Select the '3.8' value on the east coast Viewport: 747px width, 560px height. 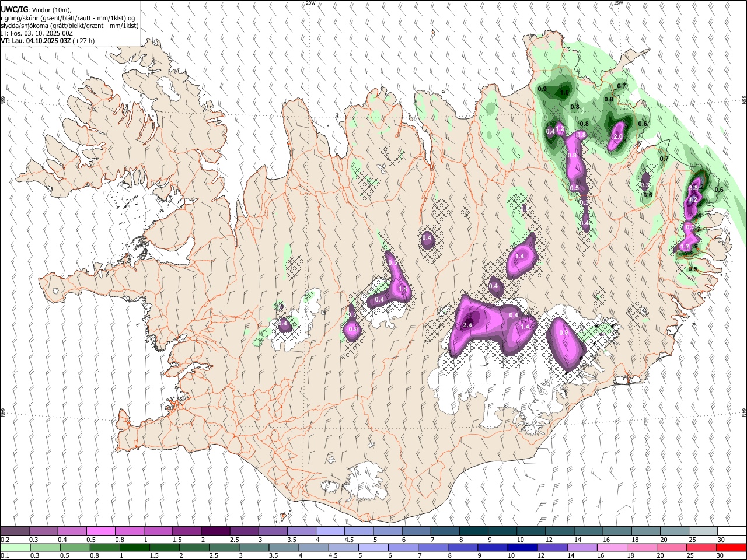tap(693, 188)
